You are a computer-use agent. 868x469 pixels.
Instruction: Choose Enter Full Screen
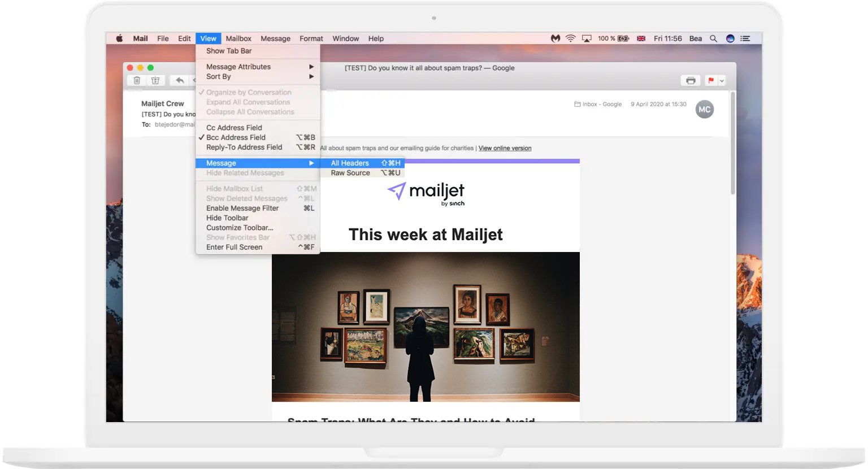coord(258,247)
